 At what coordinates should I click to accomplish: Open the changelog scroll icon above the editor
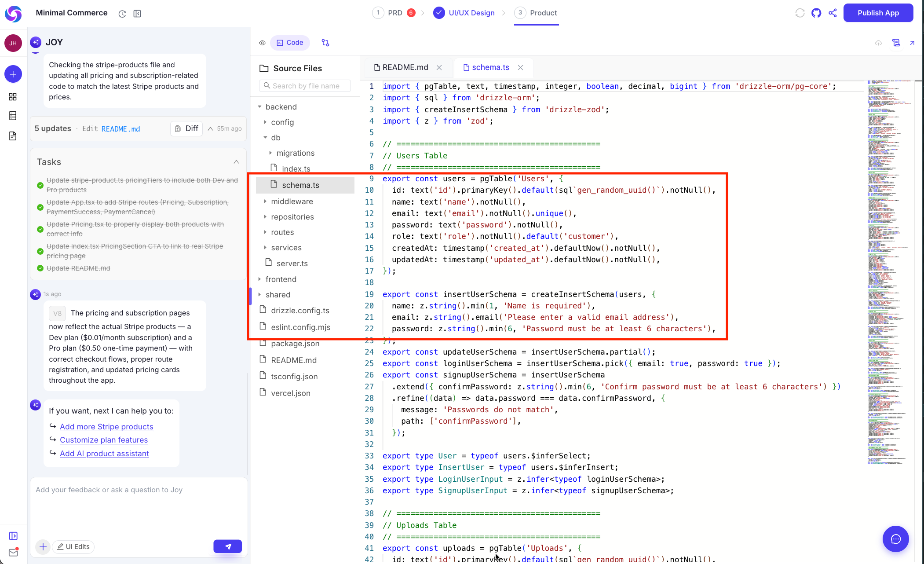[x=896, y=43]
